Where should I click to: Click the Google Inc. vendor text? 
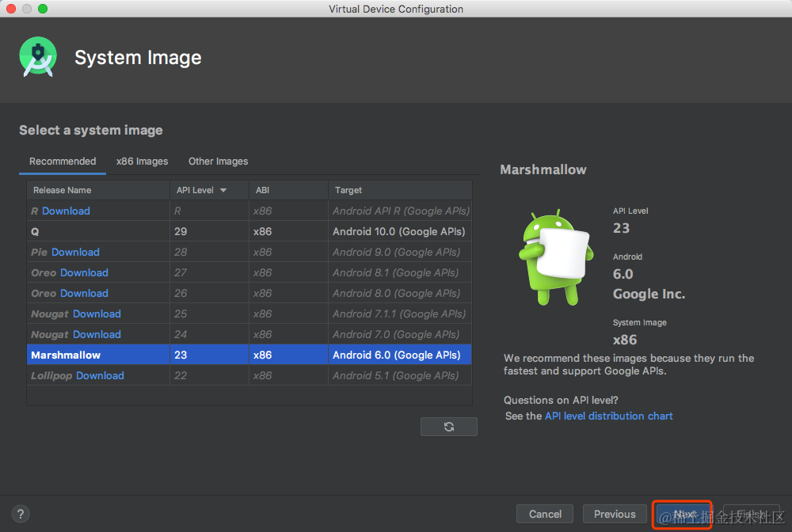coord(649,294)
